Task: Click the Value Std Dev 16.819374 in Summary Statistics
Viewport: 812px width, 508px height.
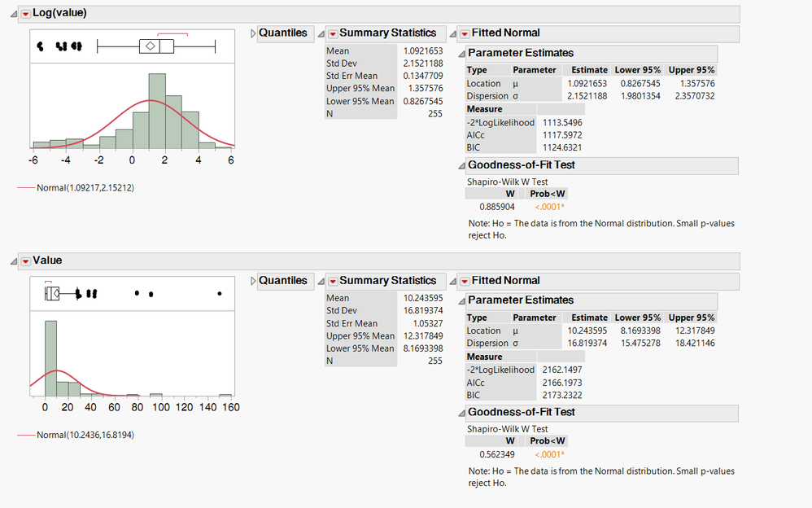Action: 423,310
